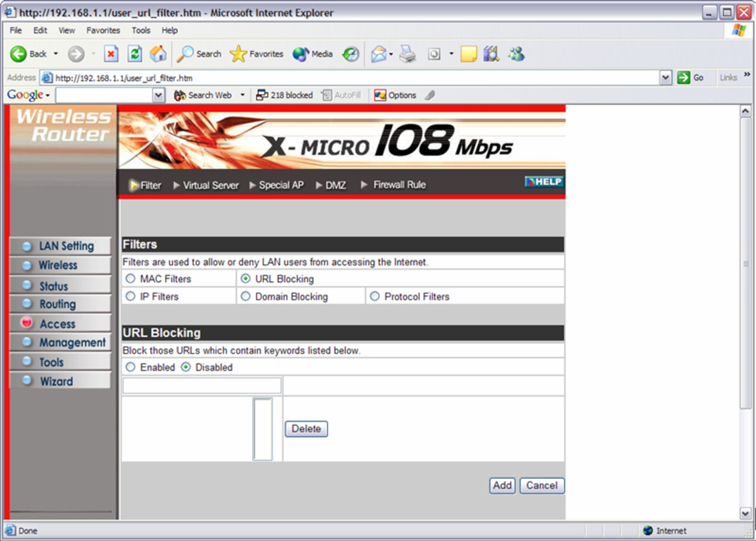Switch to the Special AP tab
The height and width of the screenshot is (541, 756).
pyautogui.click(x=277, y=185)
